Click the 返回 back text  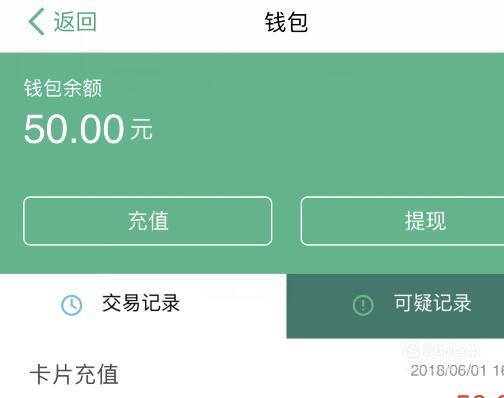pos(75,22)
